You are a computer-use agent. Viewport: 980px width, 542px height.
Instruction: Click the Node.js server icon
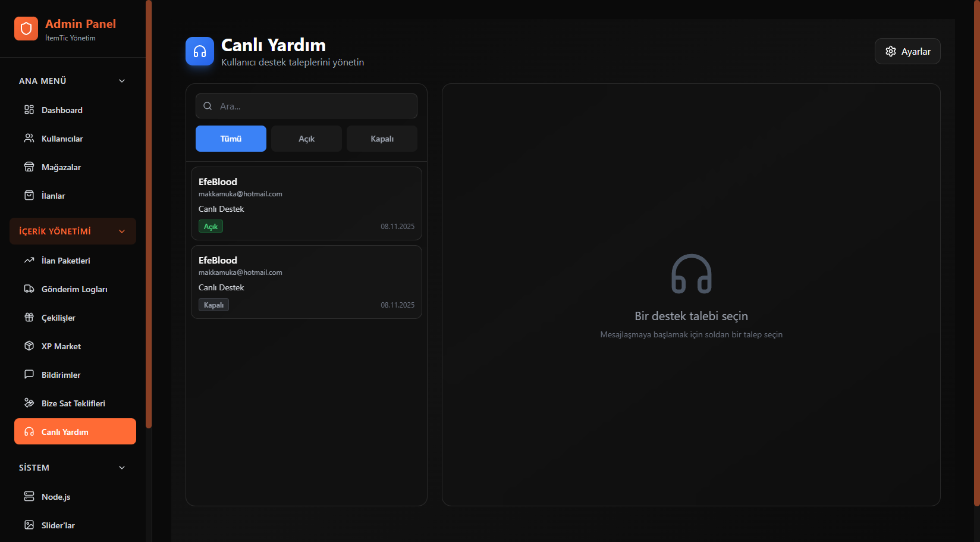coord(29,496)
